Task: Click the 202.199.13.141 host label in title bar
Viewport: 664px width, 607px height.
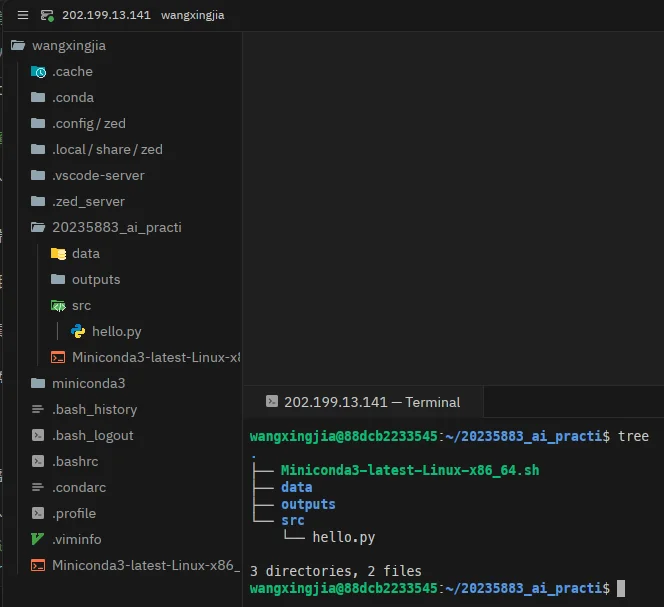Action: tap(106, 15)
